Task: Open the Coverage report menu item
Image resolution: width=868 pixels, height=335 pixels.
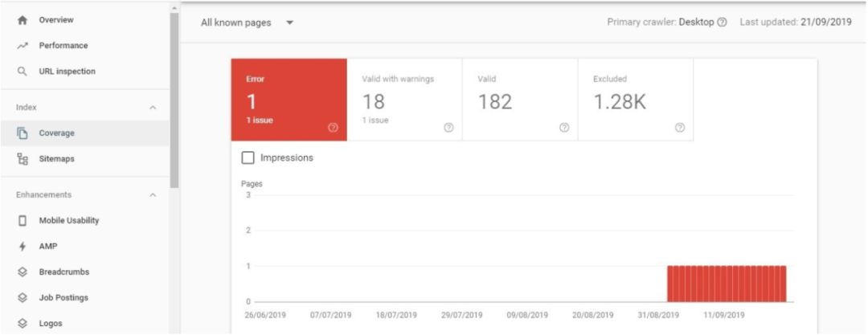Action: (56, 133)
